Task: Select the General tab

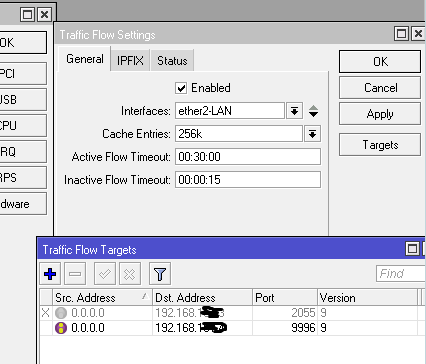Action: [x=85, y=59]
